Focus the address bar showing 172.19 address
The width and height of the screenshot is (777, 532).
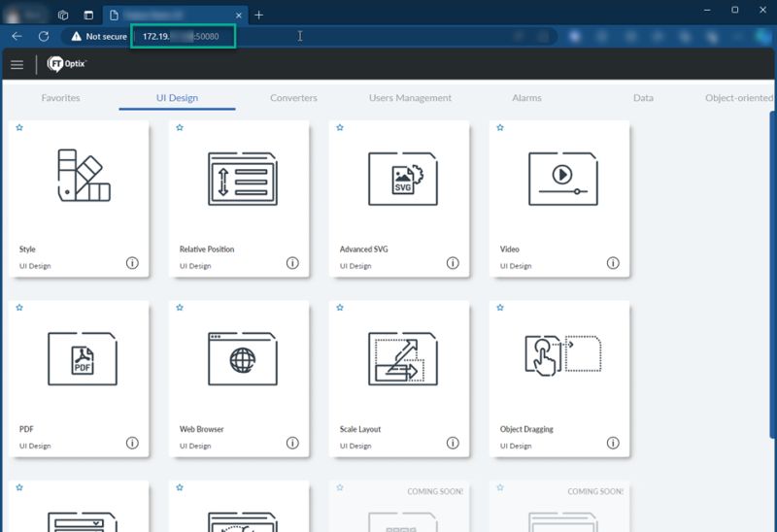tap(183, 36)
